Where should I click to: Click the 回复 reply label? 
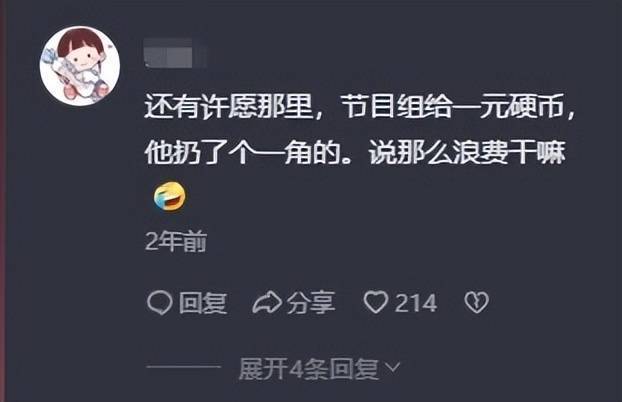[203, 303]
